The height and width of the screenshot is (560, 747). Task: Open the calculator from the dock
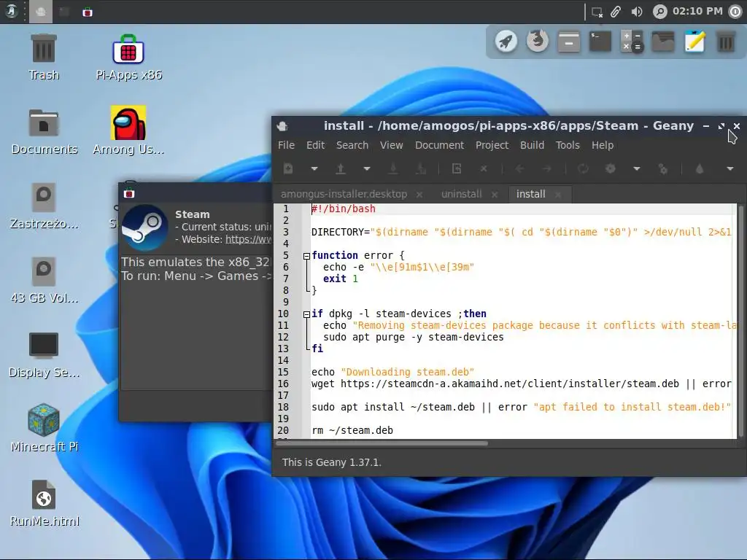pyautogui.click(x=632, y=42)
